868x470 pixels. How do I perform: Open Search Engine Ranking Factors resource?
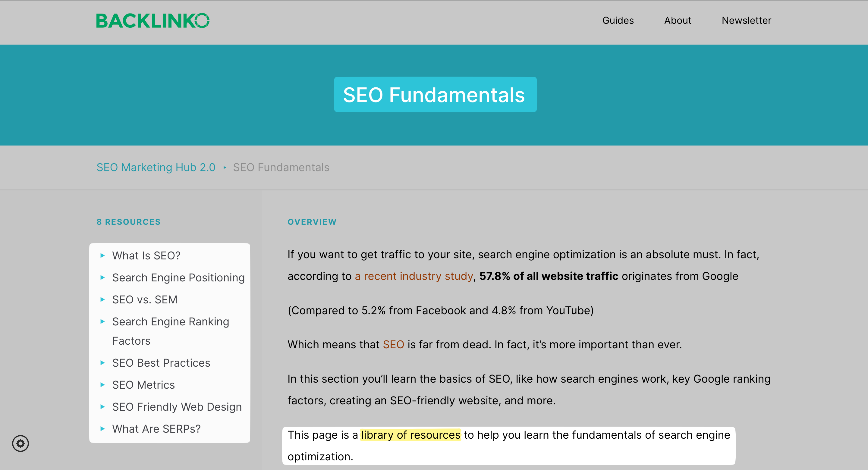[x=171, y=331]
